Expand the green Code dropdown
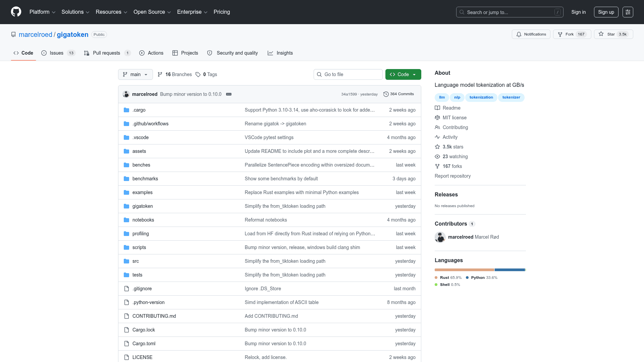This screenshot has height=362, width=644. [x=403, y=74]
